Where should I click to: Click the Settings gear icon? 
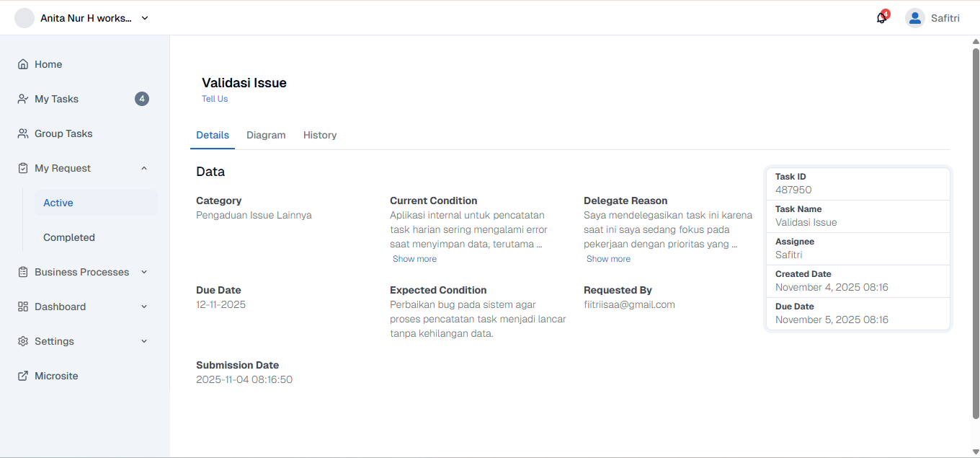22,341
